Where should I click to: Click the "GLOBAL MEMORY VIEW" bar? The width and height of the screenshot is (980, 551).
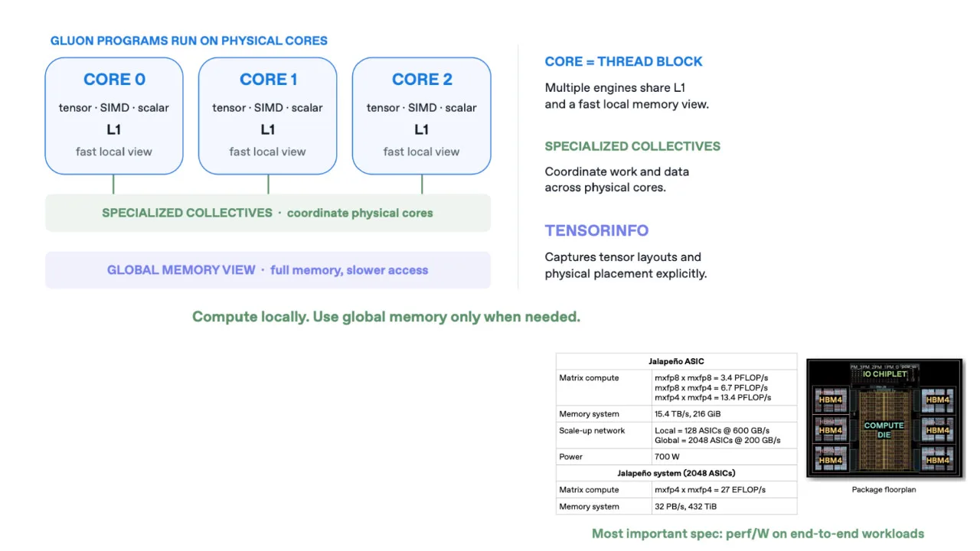coord(268,270)
